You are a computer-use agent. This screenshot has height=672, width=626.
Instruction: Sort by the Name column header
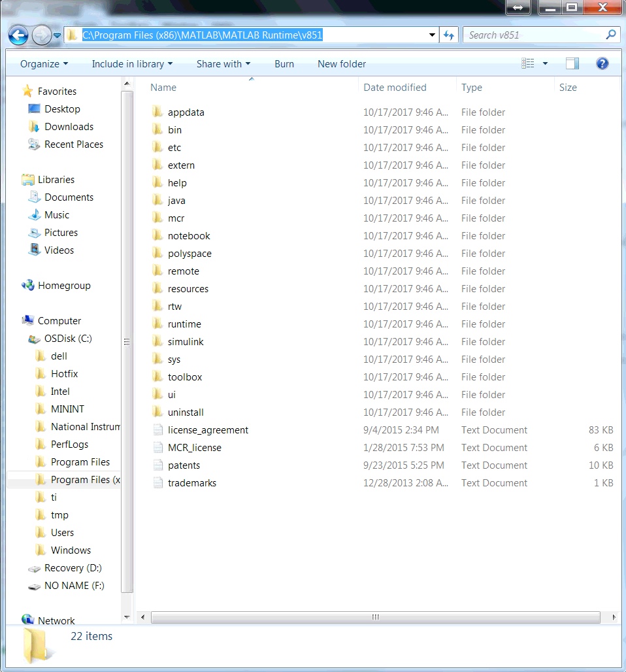point(163,88)
